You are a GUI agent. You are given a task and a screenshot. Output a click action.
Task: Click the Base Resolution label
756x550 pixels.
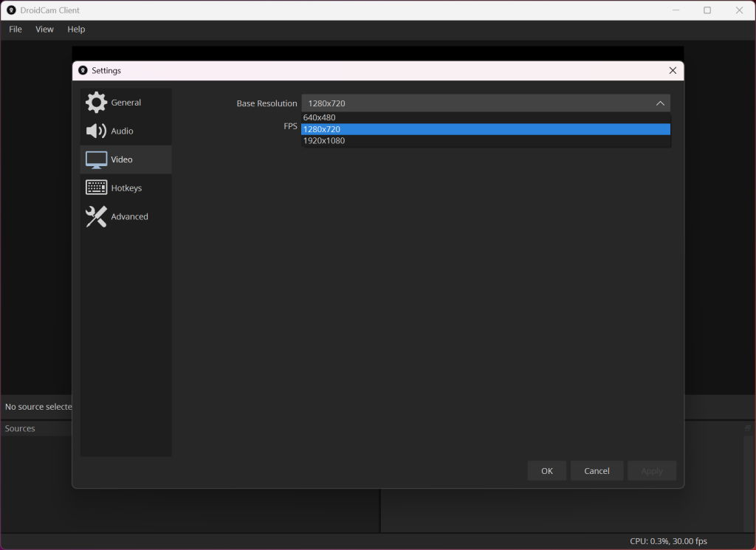pyautogui.click(x=267, y=103)
